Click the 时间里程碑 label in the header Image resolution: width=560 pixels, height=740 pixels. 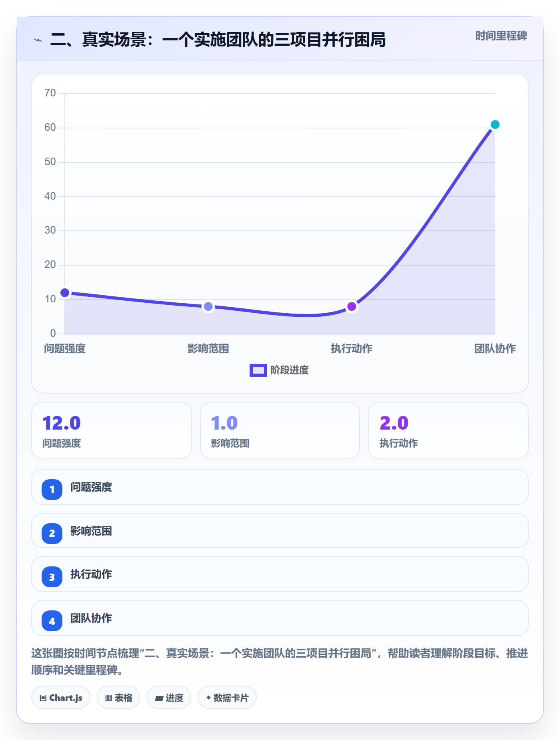(x=501, y=36)
